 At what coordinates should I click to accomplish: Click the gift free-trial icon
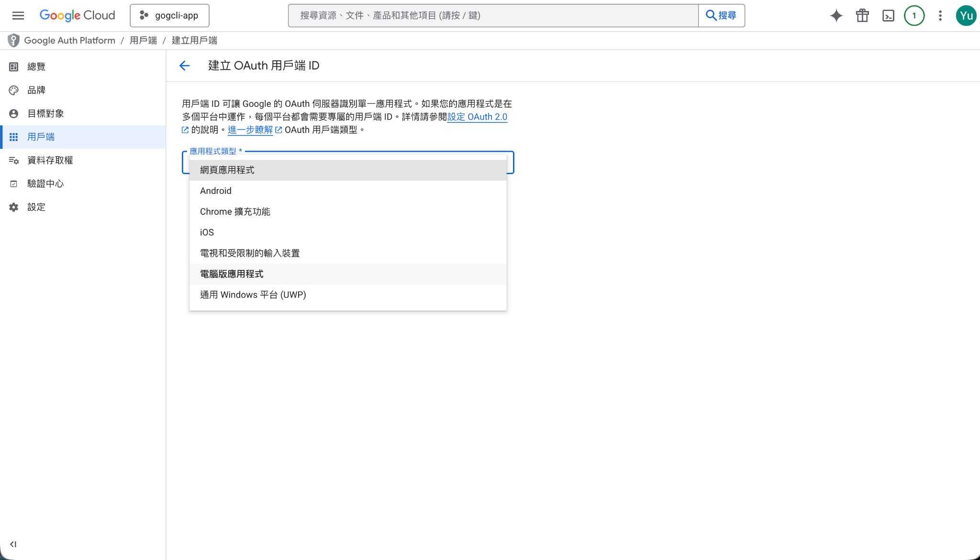[x=862, y=15]
